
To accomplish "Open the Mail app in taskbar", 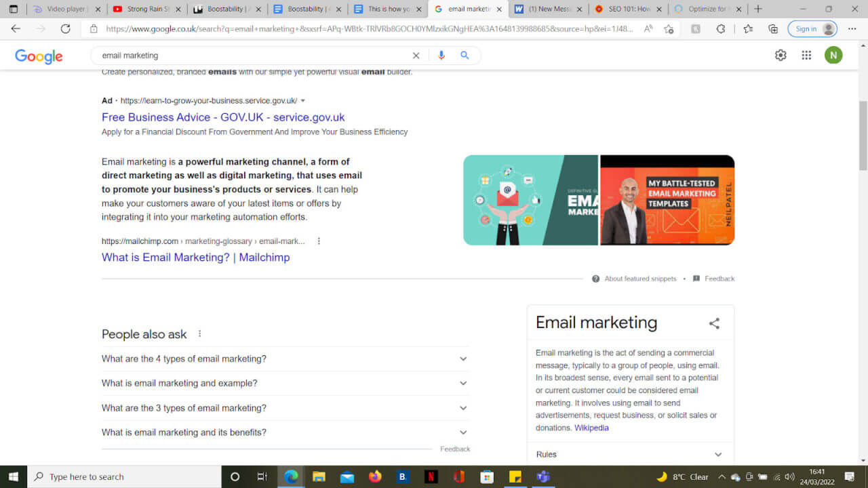I will (x=347, y=476).
